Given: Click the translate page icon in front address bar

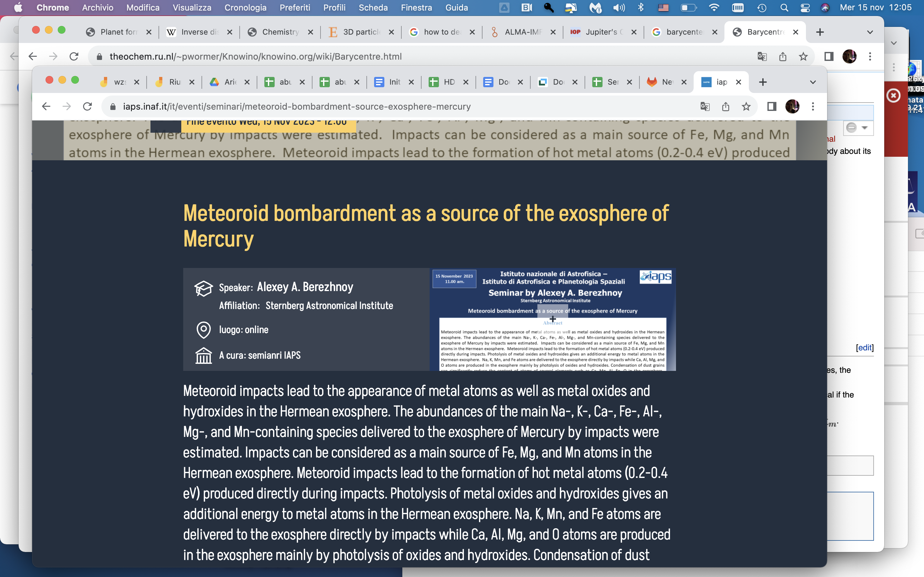Looking at the screenshot, I should pyautogui.click(x=705, y=106).
